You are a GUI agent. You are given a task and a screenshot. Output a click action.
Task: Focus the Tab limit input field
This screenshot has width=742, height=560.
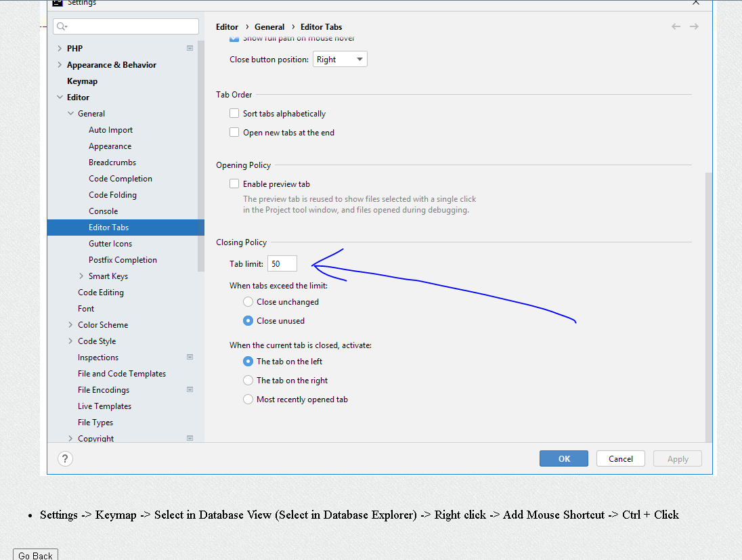pyautogui.click(x=282, y=263)
